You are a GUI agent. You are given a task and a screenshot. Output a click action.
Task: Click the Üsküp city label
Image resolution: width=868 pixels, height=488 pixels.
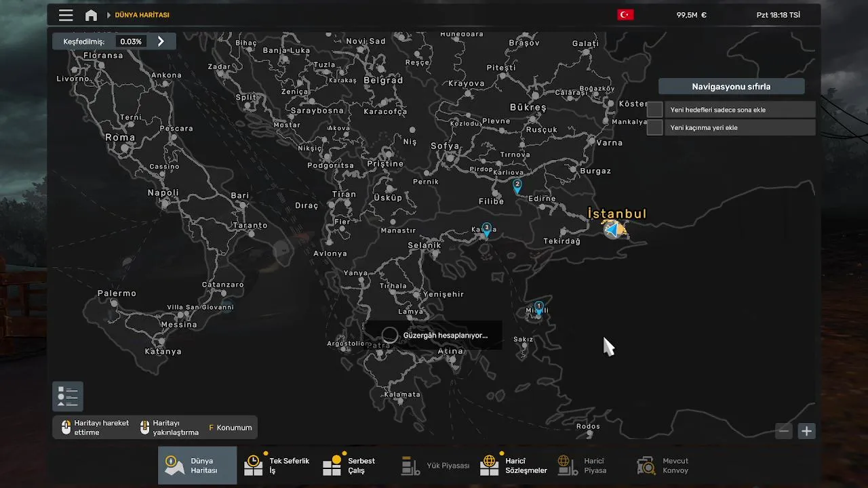pyautogui.click(x=389, y=198)
